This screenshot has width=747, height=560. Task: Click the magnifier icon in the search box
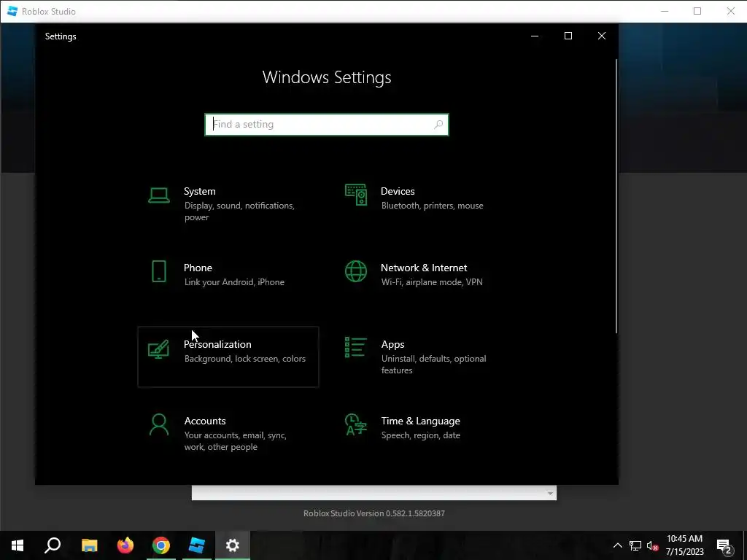(x=438, y=124)
